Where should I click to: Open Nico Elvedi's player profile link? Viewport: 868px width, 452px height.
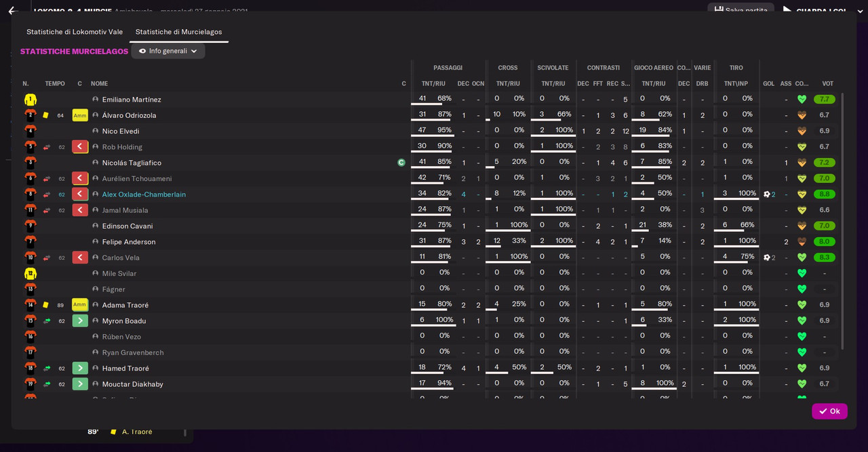point(121,131)
